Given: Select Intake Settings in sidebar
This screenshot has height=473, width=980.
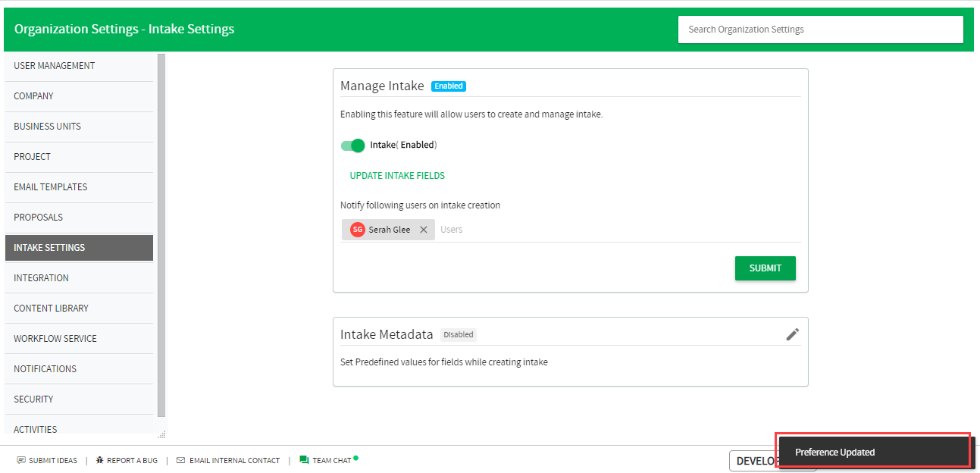Looking at the screenshot, I should click(79, 248).
